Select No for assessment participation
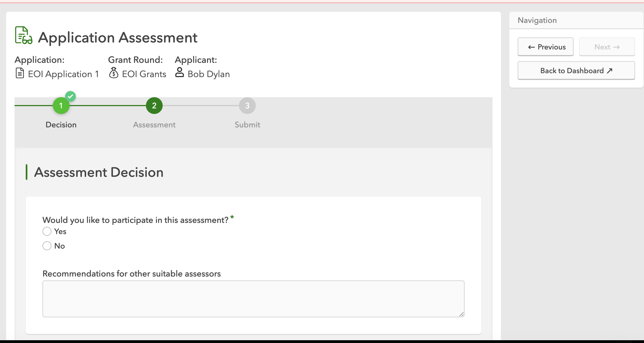Image resolution: width=644 pixels, height=343 pixels. pyautogui.click(x=47, y=246)
